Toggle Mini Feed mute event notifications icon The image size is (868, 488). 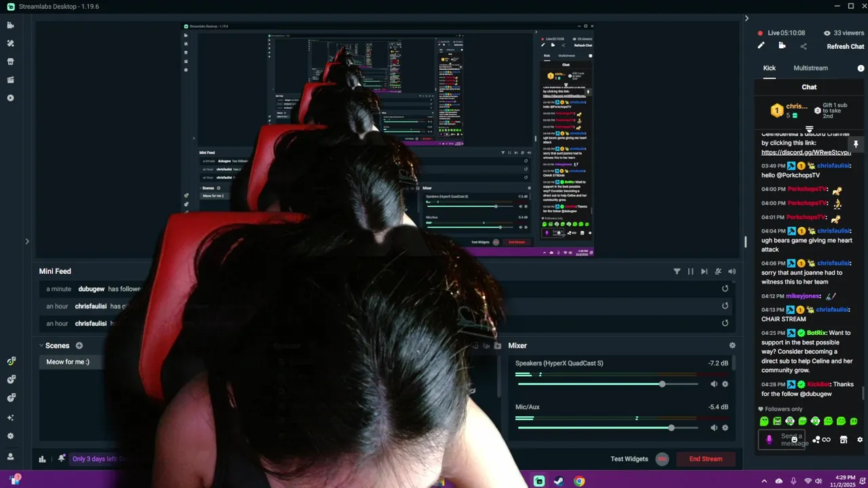point(718,272)
